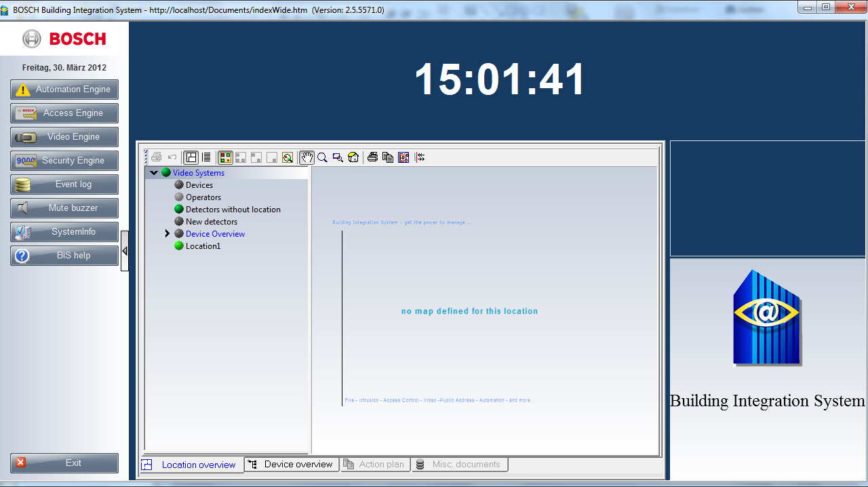Image resolution: width=868 pixels, height=487 pixels.
Task: Toggle the list view toolbar icon
Action: (x=206, y=157)
